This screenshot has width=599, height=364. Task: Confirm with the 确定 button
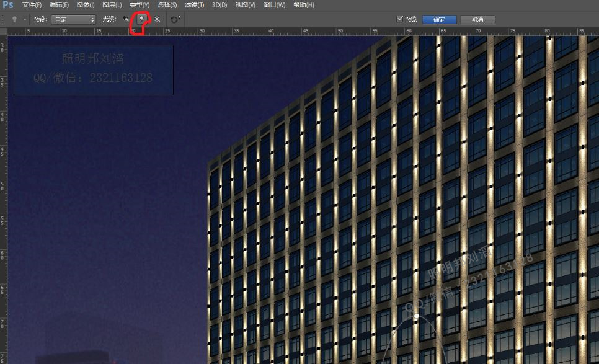439,19
